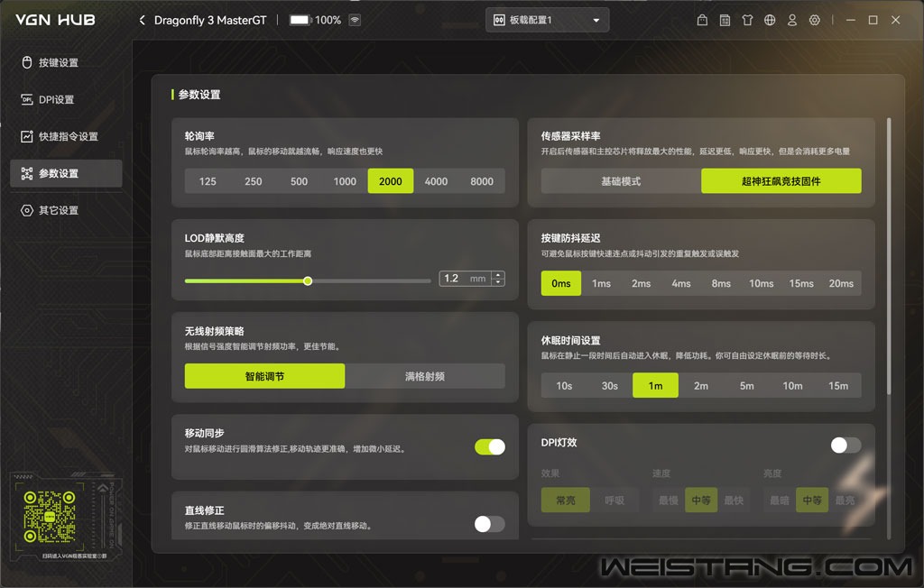
Task: Open the calculator-style icon in the top bar
Action: click(725, 20)
